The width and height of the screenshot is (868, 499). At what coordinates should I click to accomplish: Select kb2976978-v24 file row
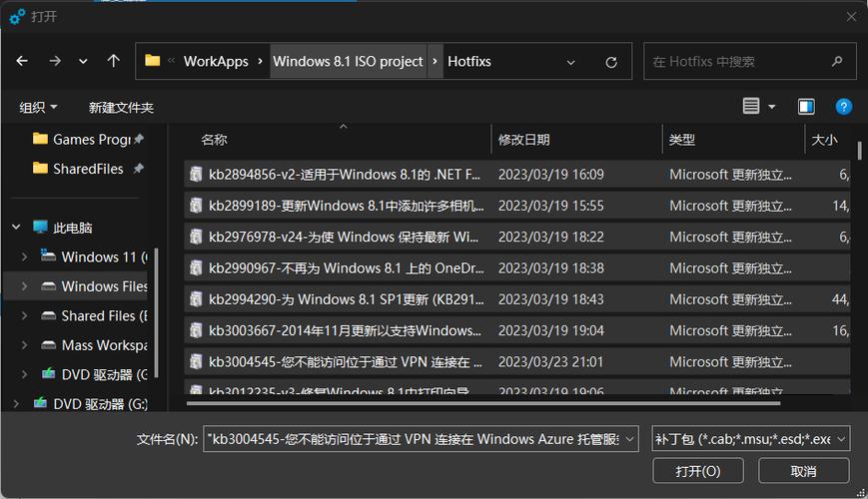(x=517, y=237)
